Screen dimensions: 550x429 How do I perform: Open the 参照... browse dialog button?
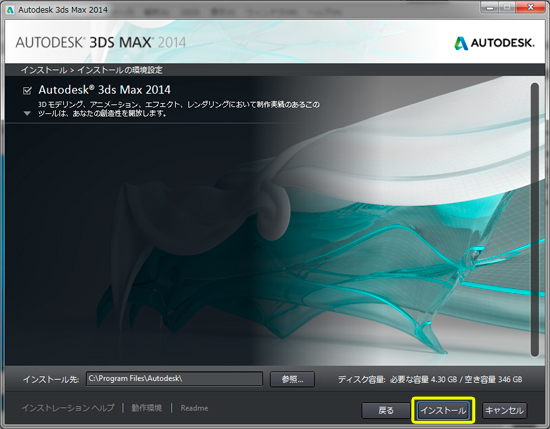click(x=292, y=379)
